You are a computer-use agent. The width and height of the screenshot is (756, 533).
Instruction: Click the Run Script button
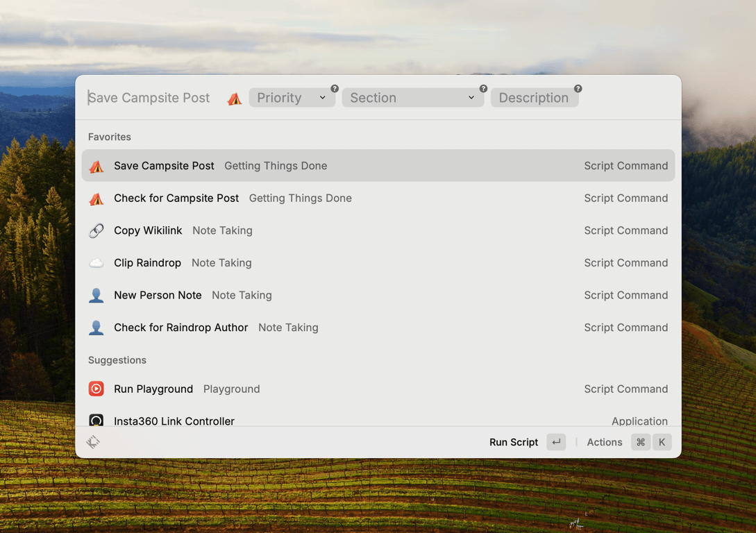[514, 442]
